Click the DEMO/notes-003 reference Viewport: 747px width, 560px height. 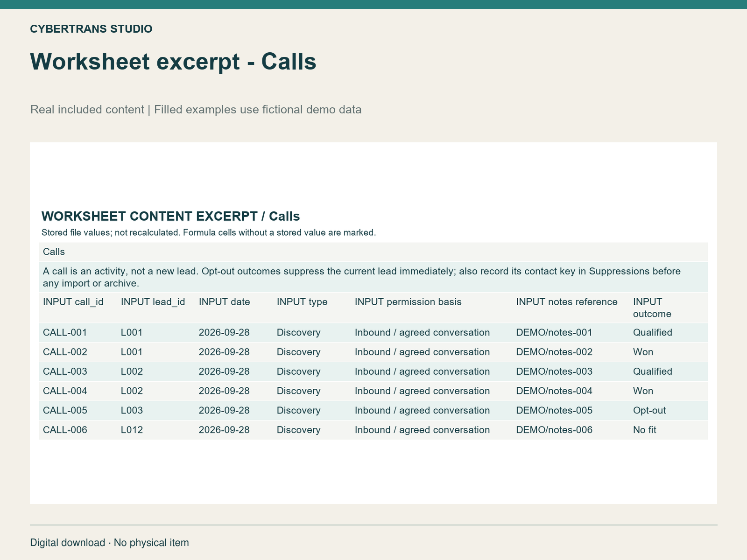[x=554, y=372]
